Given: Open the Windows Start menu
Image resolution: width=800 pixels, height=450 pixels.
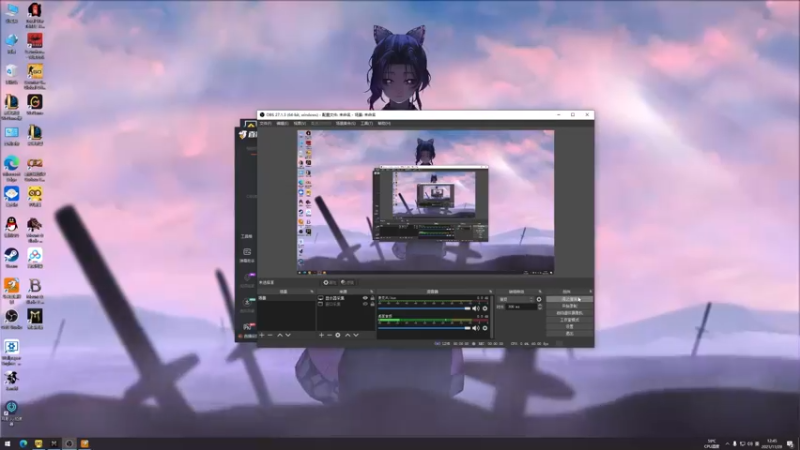Looking at the screenshot, I should click(x=7, y=444).
